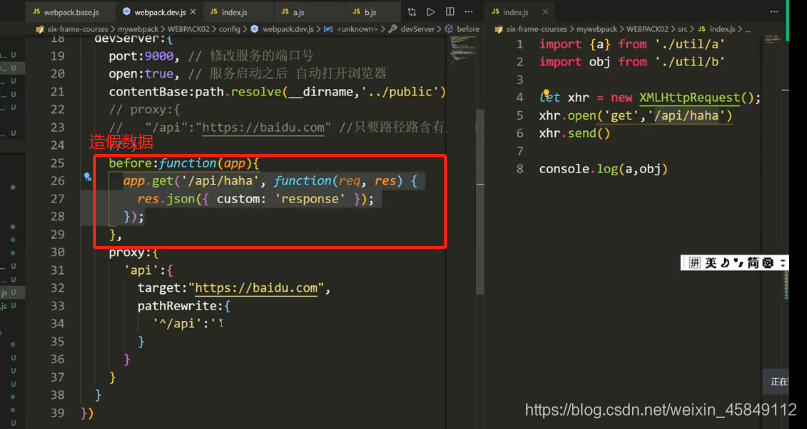
Task: Click the Run play icon in editor toolbar
Action: [431, 12]
